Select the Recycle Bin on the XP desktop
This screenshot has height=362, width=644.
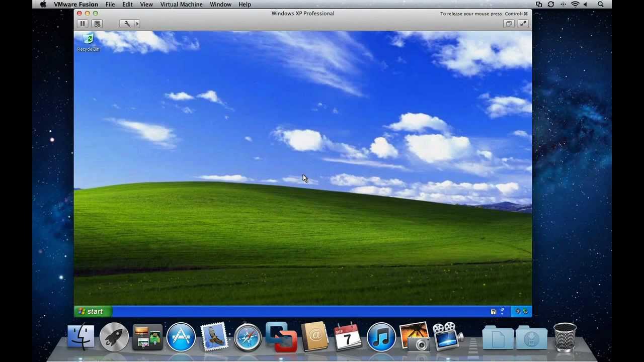pyautogui.click(x=88, y=42)
